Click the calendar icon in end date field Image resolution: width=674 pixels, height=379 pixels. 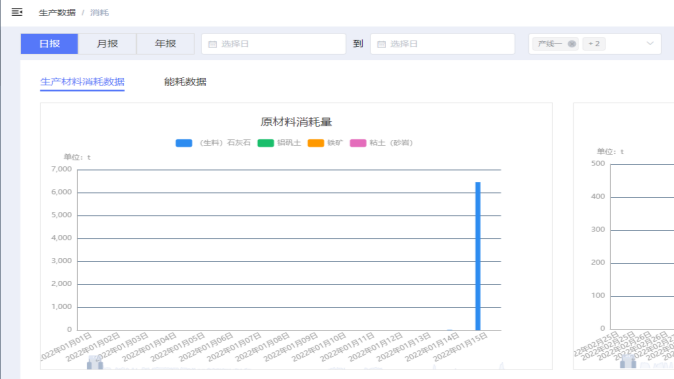381,44
